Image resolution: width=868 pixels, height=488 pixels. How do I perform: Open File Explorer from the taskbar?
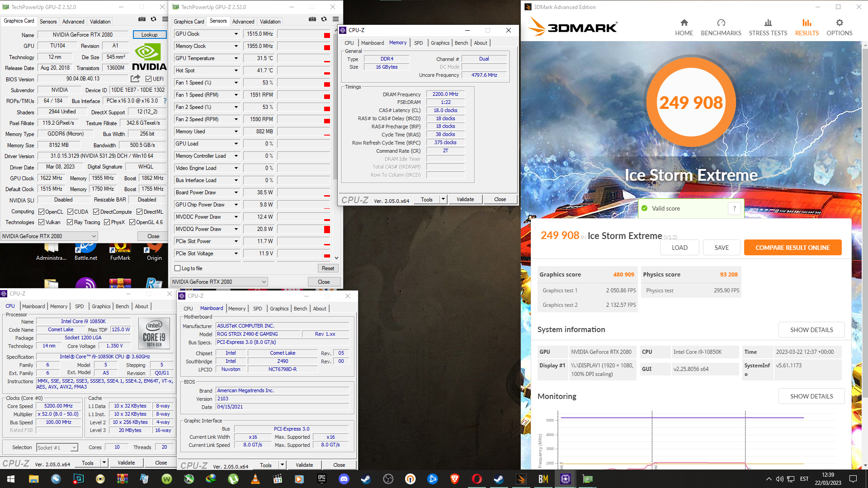33,479
